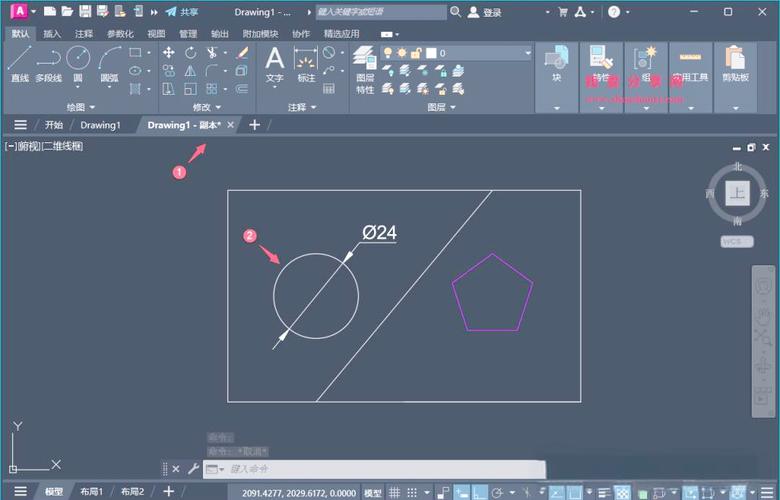Click the Rectangular Array tool icon
The image size is (780, 500).
tap(212, 89)
